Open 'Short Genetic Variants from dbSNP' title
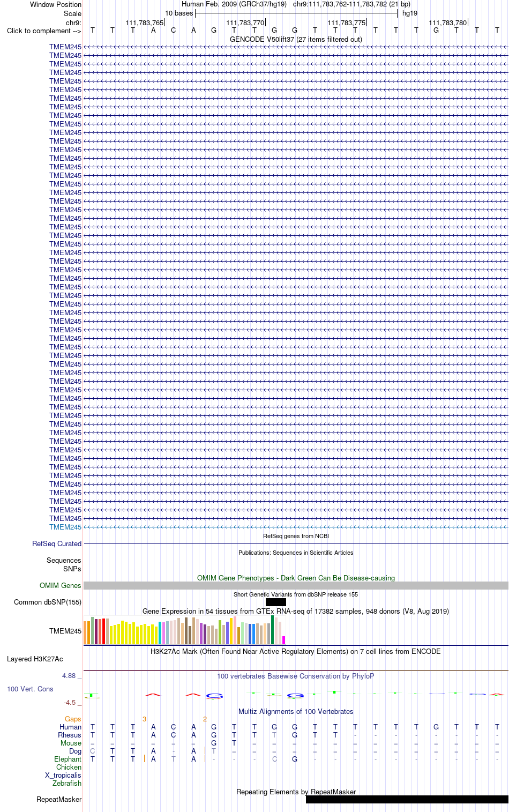Viewport: 509px width, 812px height. click(296, 594)
